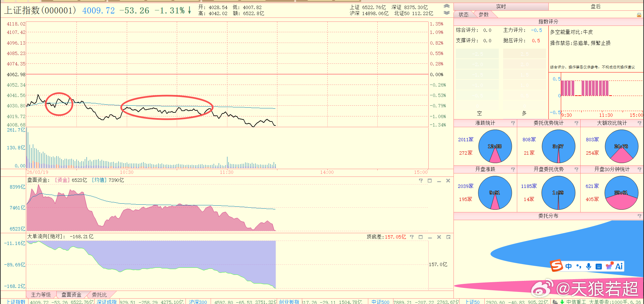The height and width of the screenshot is (304, 644).
Task: Open the 盘面资金 bottom tab
Action: 71,295
